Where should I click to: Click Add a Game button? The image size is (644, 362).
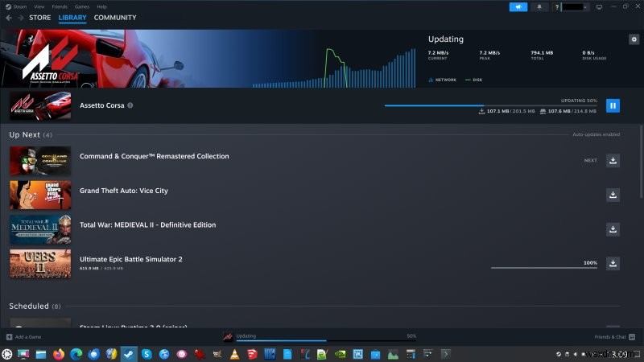pyautogui.click(x=24, y=337)
